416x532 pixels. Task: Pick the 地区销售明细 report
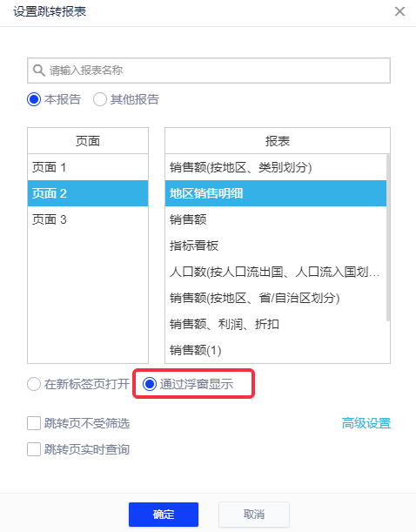click(276, 193)
